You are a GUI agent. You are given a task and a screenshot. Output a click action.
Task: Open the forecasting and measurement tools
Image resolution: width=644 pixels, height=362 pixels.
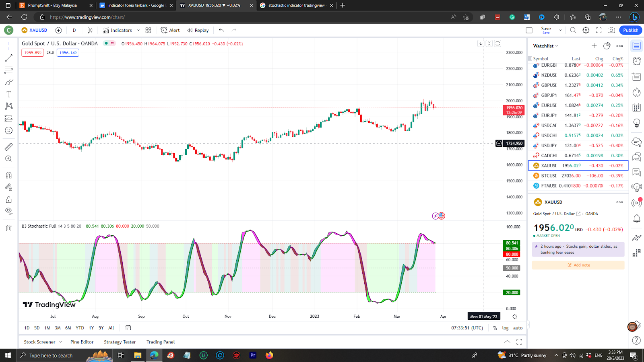[8, 118]
